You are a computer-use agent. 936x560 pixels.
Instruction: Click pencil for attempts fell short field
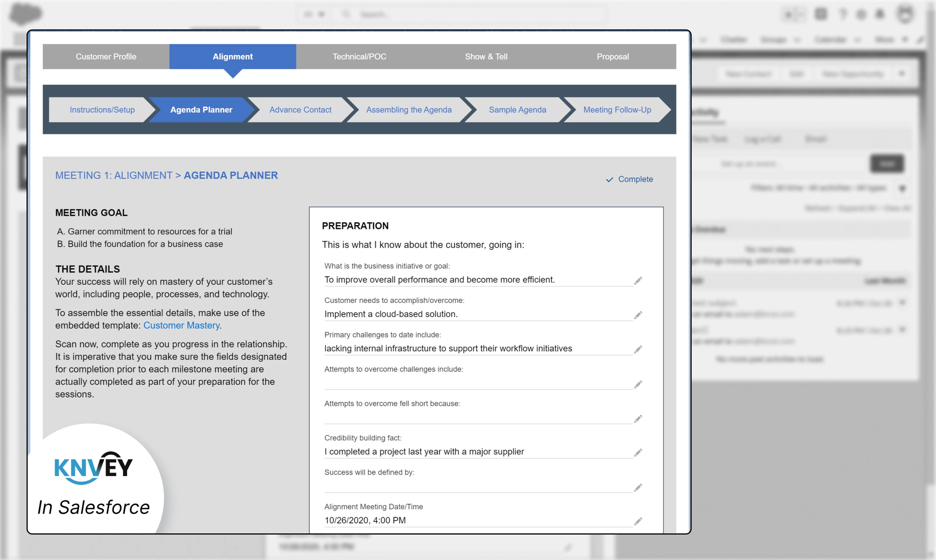(x=638, y=419)
